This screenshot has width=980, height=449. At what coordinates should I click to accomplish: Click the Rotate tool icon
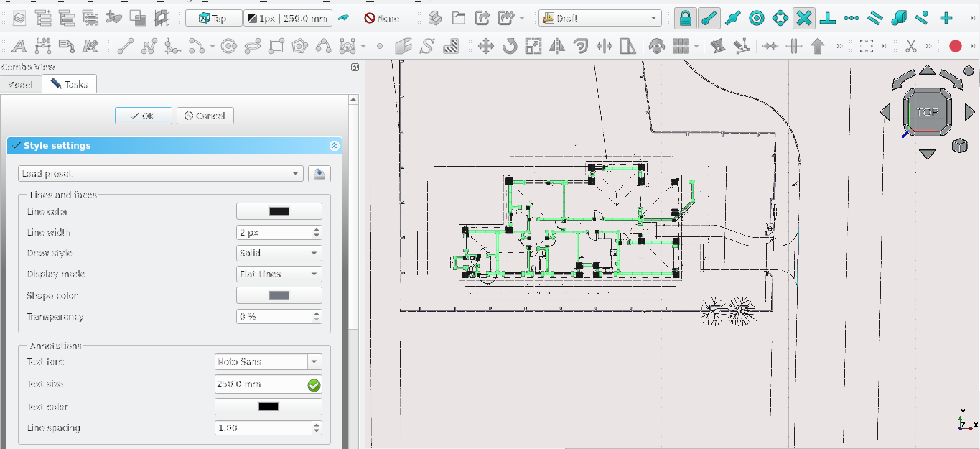(x=510, y=47)
